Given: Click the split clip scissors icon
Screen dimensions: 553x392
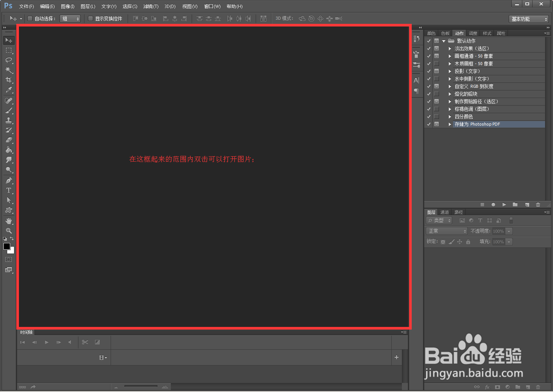Looking at the screenshot, I should (85, 342).
